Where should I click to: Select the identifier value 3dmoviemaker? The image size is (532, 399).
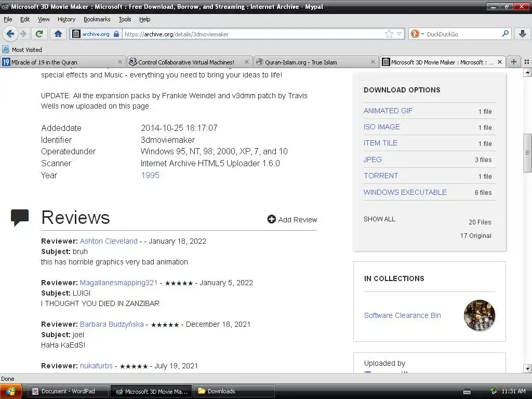coord(168,140)
